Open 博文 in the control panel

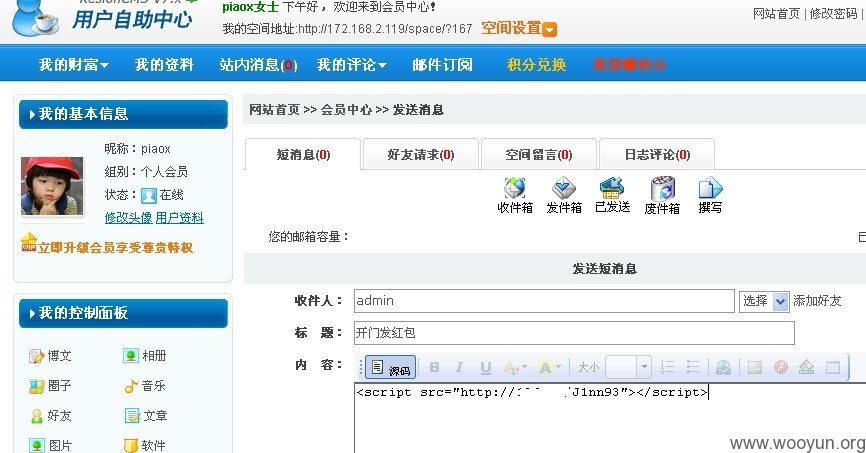(x=50, y=356)
